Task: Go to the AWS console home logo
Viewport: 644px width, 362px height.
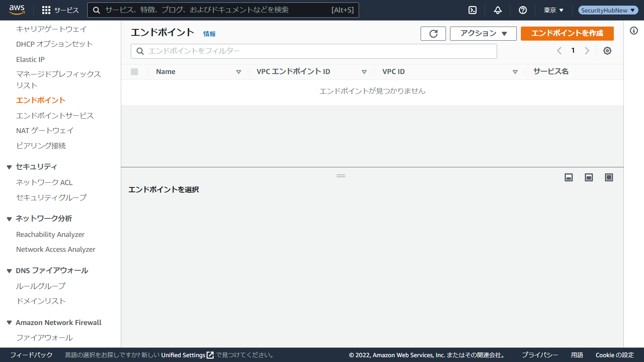Action: click(x=17, y=10)
